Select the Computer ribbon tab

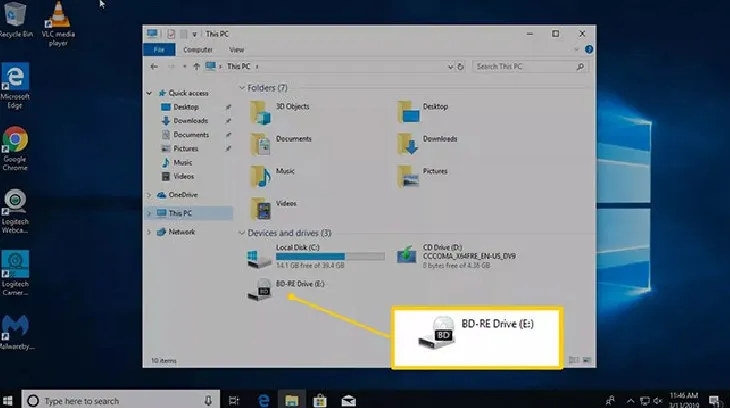(197, 49)
